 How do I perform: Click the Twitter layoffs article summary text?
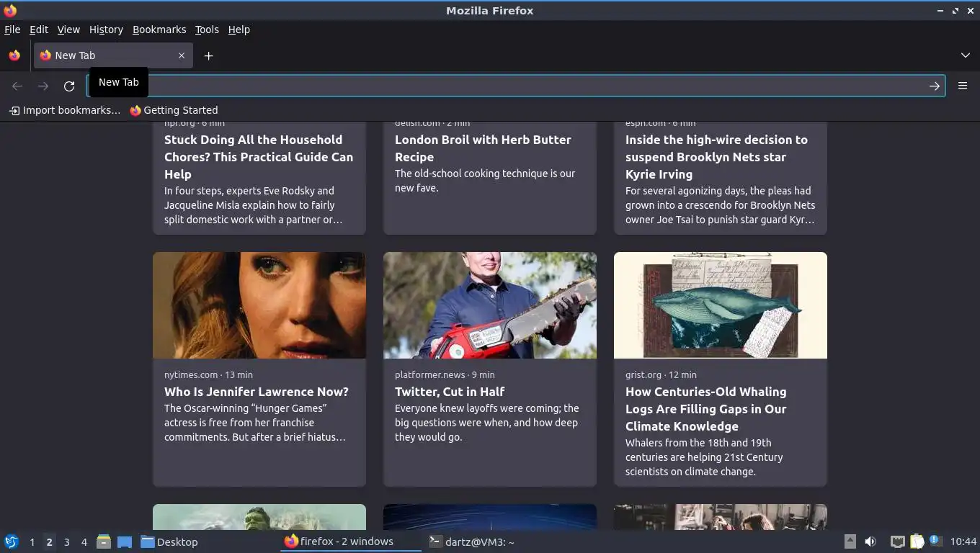(487, 423)
